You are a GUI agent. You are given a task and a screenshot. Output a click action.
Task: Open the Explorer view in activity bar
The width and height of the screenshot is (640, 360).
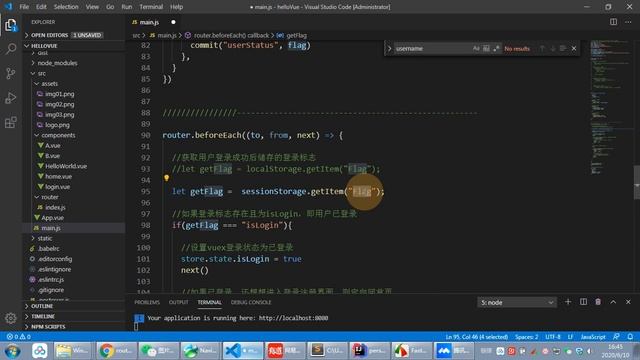pos(11,25)
